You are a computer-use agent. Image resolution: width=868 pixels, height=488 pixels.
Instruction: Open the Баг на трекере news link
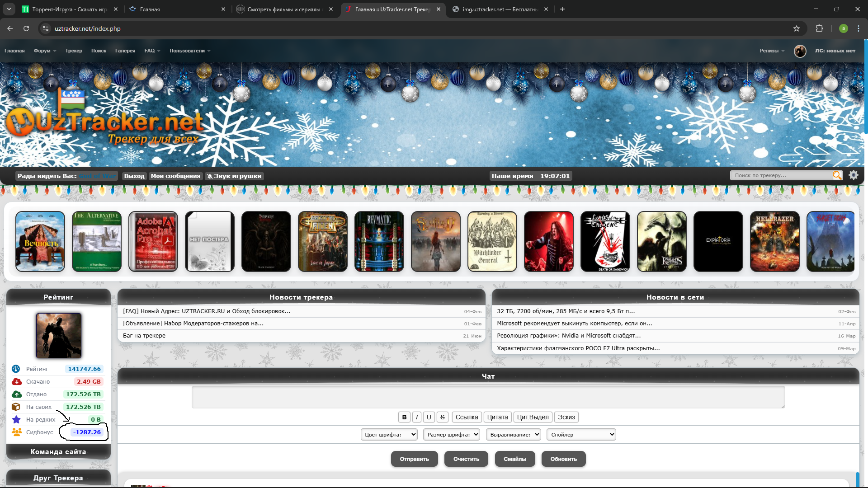pos(144,336)
